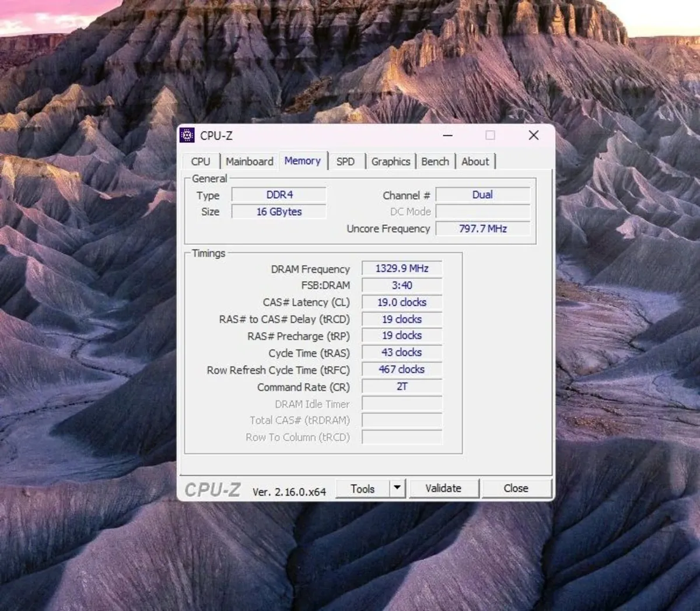Click the Close button at bottom
700x611 pixels.
tap(516, 489)
